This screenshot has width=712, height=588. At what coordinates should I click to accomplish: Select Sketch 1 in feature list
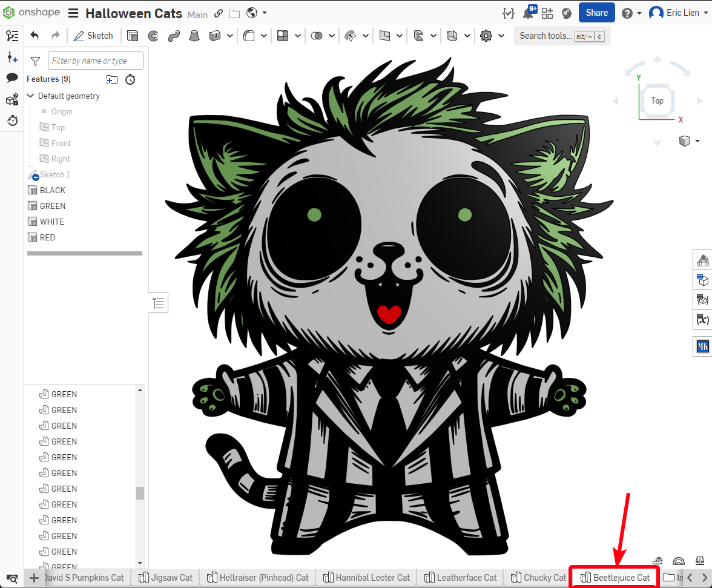55,174
